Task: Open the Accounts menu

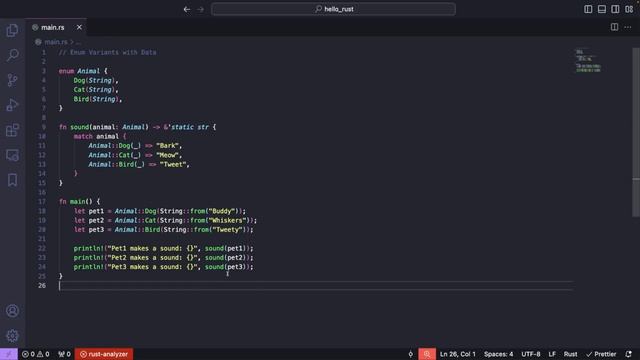Action: tap(12, 311)
